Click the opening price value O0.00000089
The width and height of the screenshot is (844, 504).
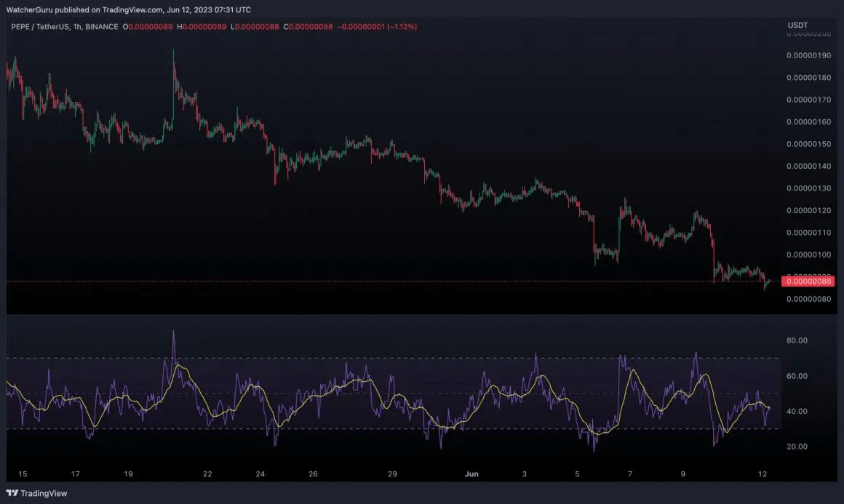point(148,26)
